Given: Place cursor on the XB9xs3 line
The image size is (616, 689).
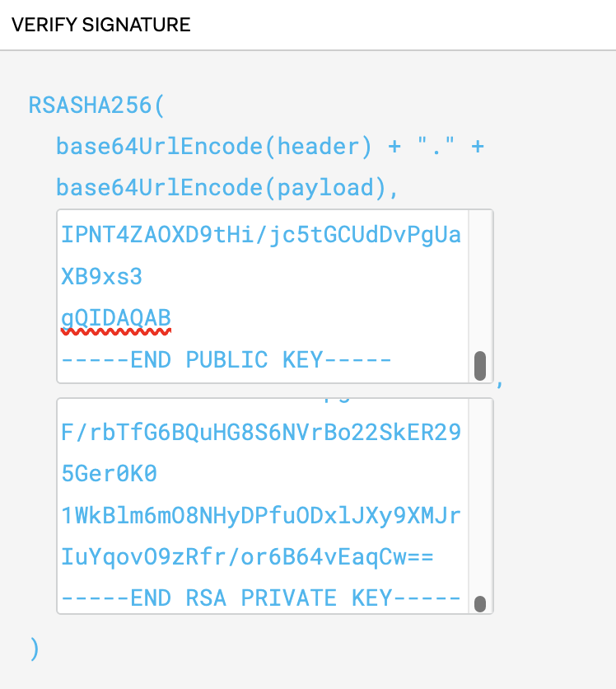Looking at the screenshot, I should tap(102, 277).
